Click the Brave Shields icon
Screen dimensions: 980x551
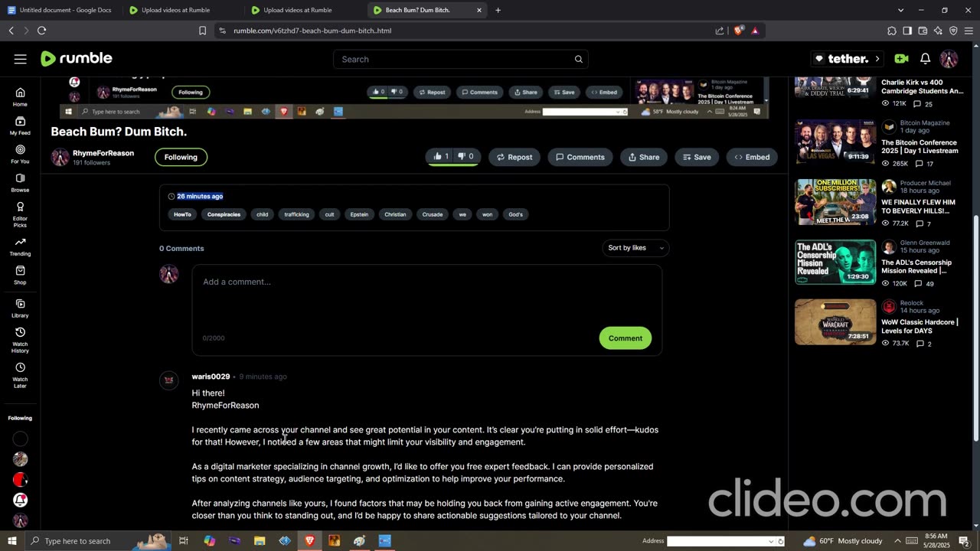click(738, 31)
